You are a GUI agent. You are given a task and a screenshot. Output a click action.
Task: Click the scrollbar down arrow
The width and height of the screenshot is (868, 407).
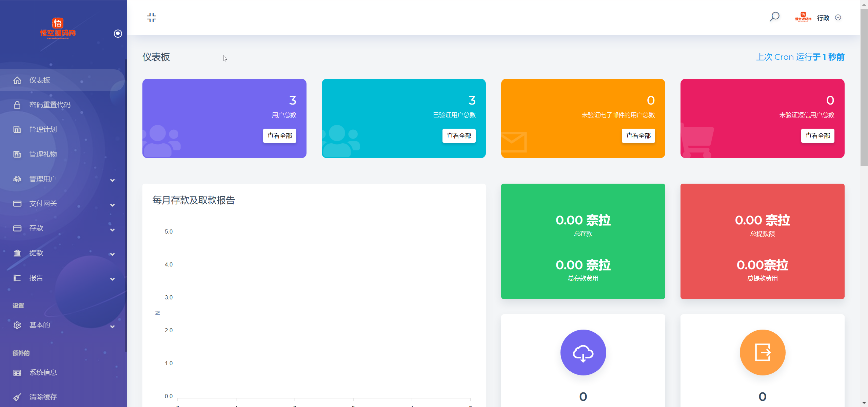(864, 403)
